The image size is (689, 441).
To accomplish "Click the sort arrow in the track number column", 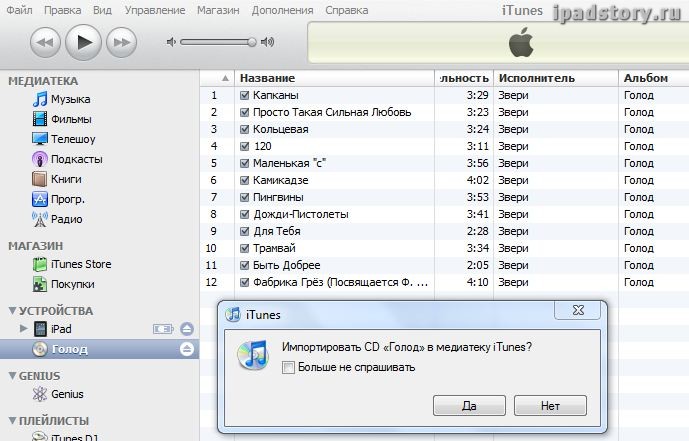I will coord(225,78).
